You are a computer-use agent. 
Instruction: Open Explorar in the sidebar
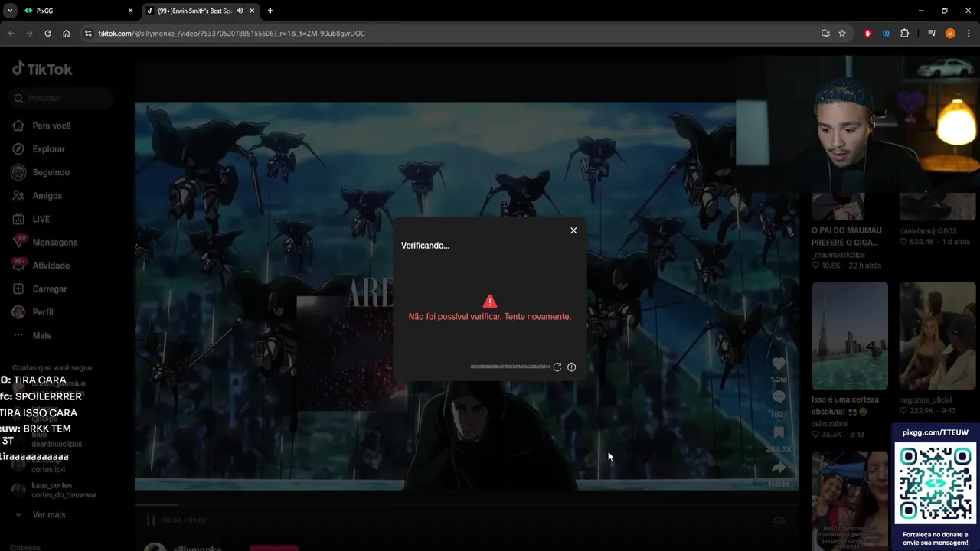[48, 149]
